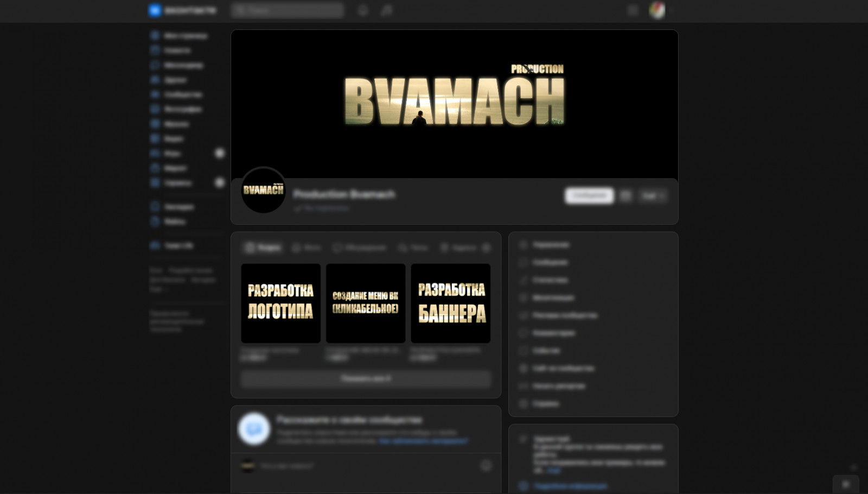868x494 pixels.
Task: Open the profile avatar menu in the top bar
Action: pos(660,10)
